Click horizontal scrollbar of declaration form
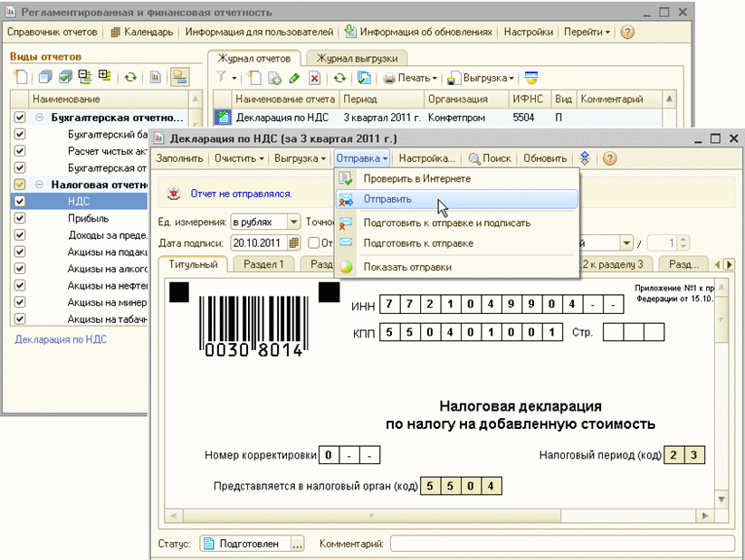The image size is (745, 560). 372,516
